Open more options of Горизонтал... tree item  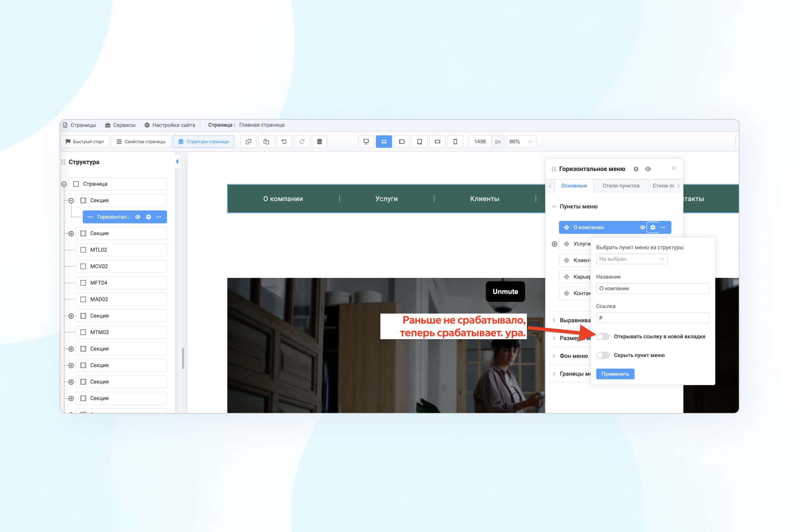159,217
